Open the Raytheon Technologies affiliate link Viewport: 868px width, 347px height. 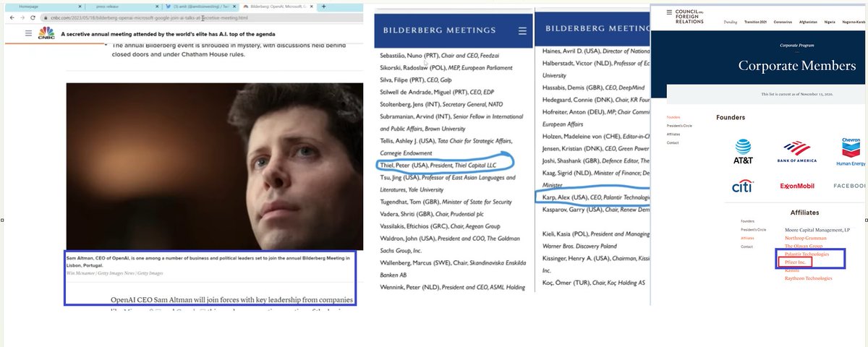click(809, 278)
